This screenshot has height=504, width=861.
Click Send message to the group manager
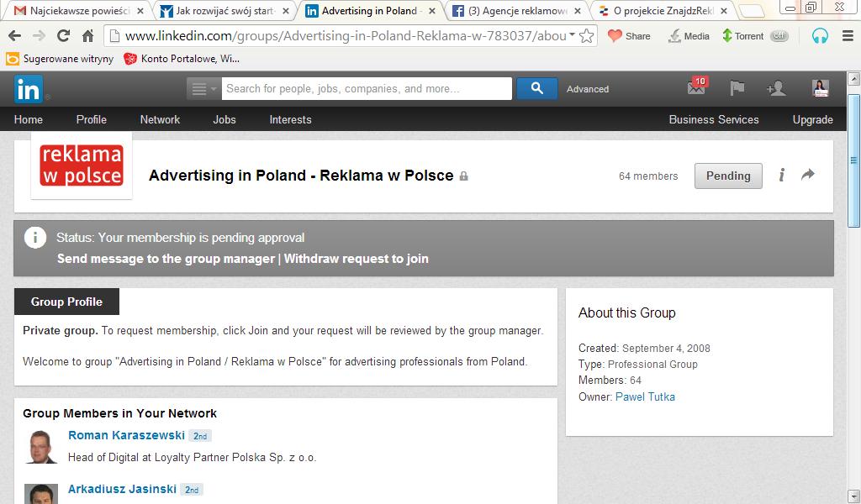pos(166,259)
